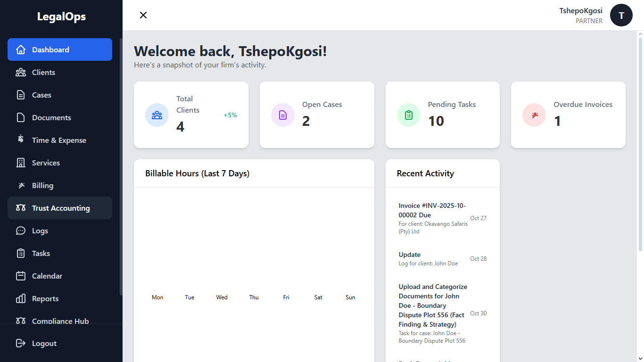Click the Overdue Invoices red icon

coord(534,115)
